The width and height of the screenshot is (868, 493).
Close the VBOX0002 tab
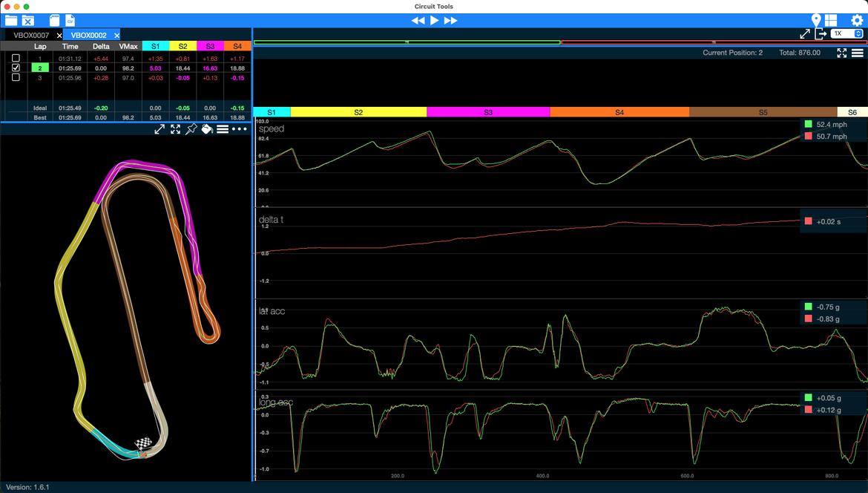pyautogui.click(x=116, y=36)
